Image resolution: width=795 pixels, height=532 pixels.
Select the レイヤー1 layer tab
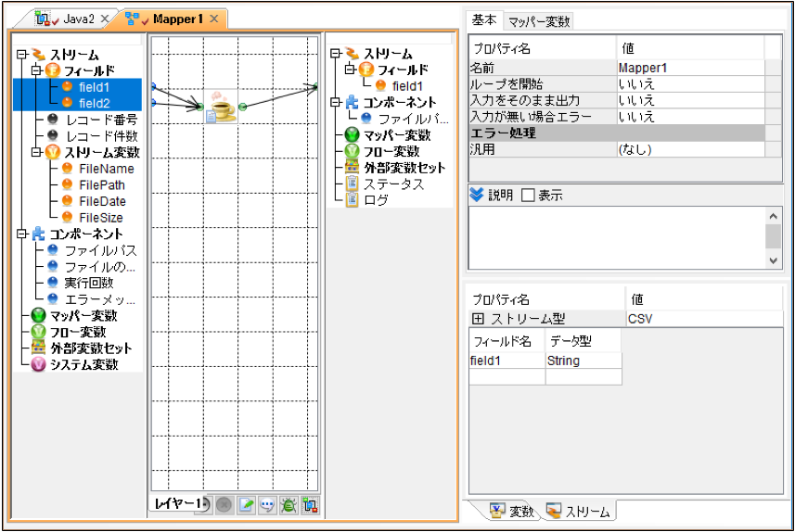pyautogui.click(x=177, y=503)
